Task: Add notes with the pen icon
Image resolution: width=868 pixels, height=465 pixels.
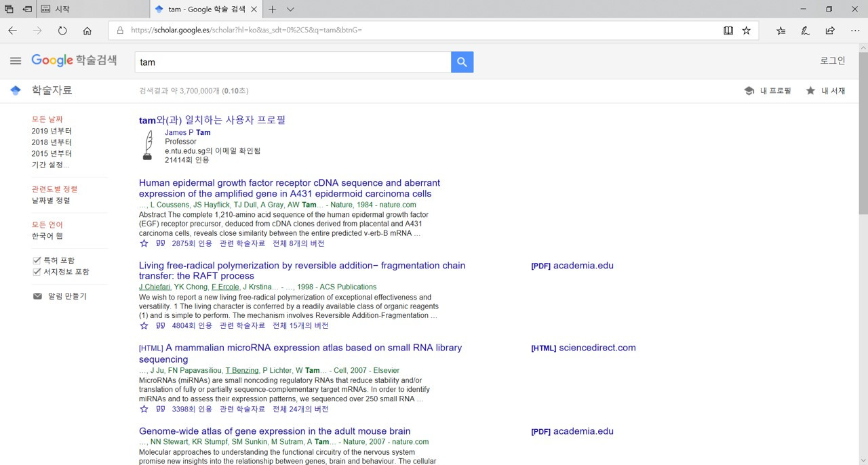Action: (805, 31)
